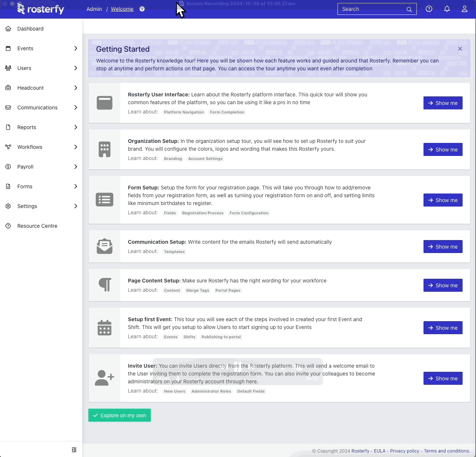Open the Rosterfy footer link

361,451
